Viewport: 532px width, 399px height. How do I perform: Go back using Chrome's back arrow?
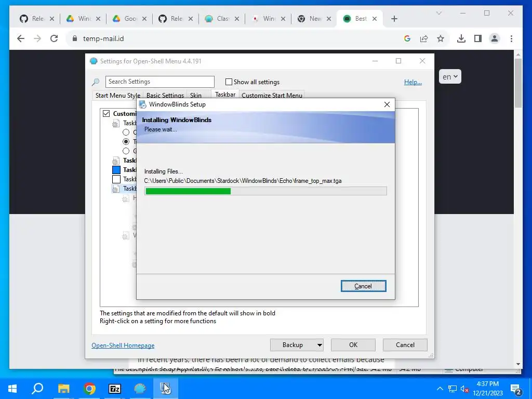21,38
